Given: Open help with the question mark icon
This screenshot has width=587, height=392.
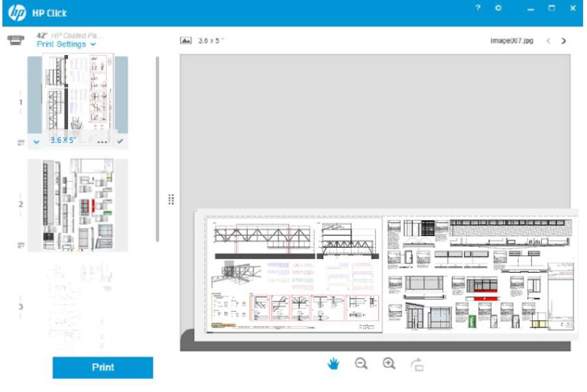Looking at the screenshot, I should 478,8.
